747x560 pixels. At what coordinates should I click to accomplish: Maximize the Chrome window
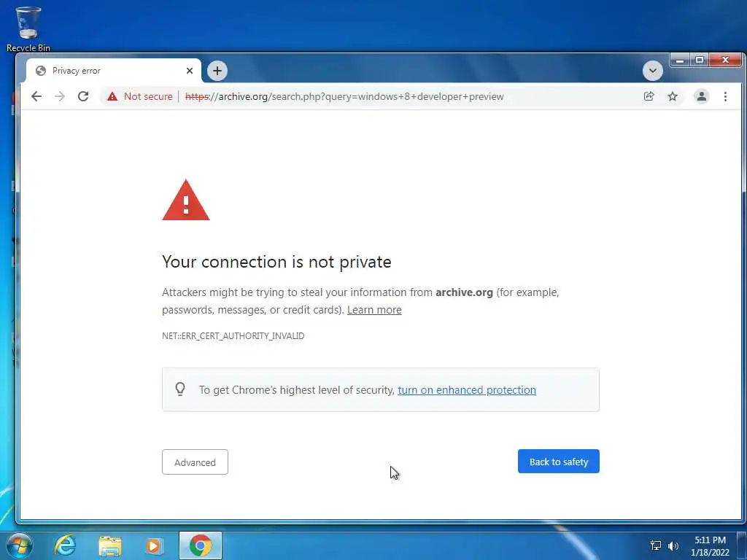[x=700, y=61]
